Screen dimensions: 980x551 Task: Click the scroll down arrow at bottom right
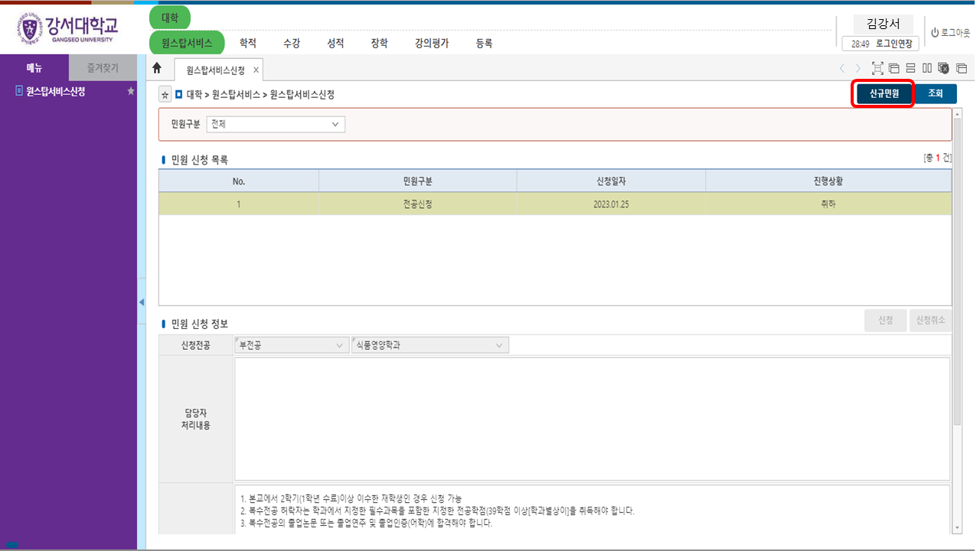[x=957, y=528]
